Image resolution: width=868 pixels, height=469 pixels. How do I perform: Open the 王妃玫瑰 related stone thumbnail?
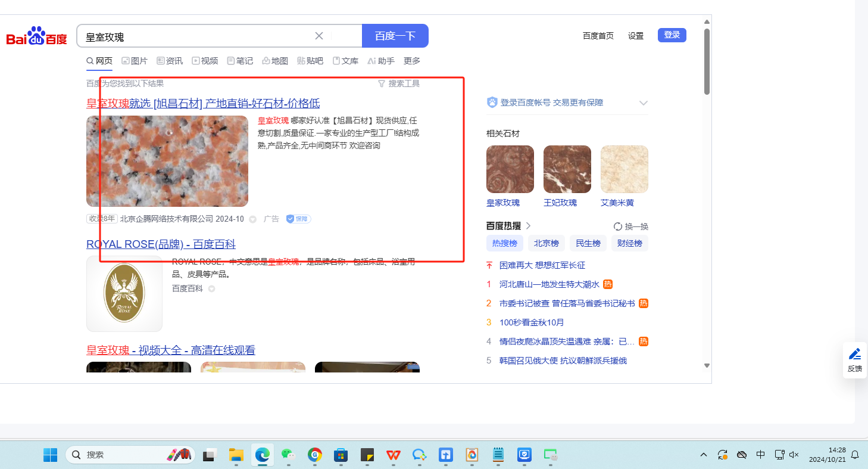pos(567,169)
